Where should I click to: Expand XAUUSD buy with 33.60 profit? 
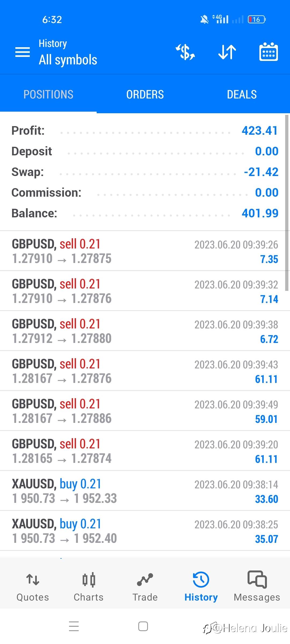pos(145,491)
